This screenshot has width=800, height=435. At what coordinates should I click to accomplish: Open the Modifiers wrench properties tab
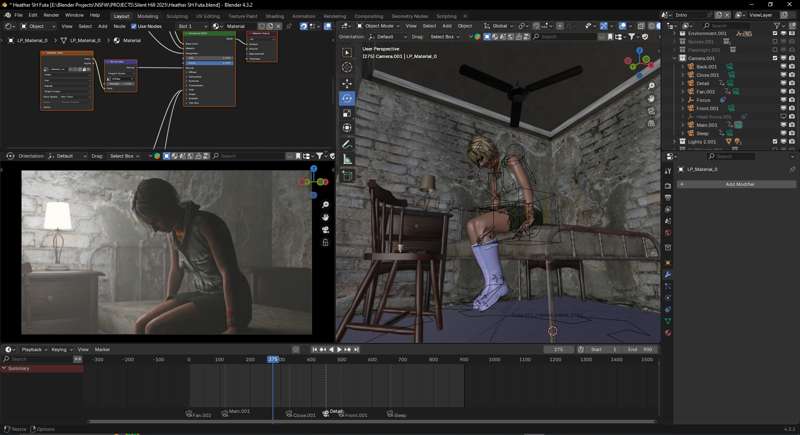click(668, 274)
